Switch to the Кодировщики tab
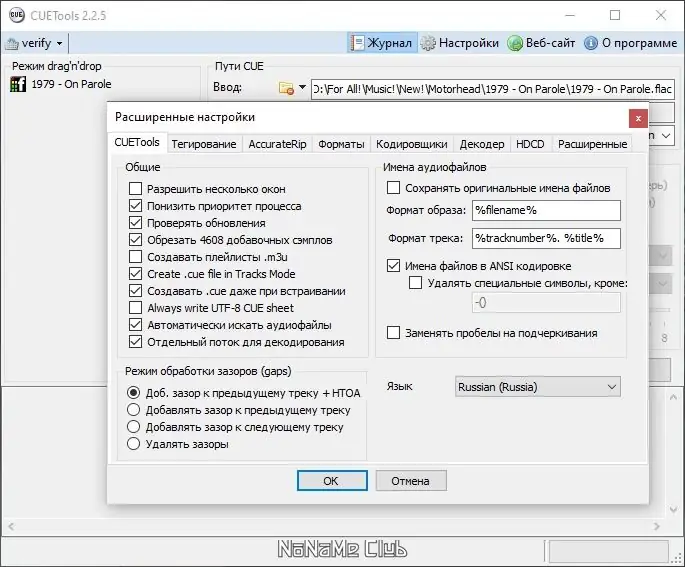The height and width of the screenshot is (567, 685). tap(412, 144)
